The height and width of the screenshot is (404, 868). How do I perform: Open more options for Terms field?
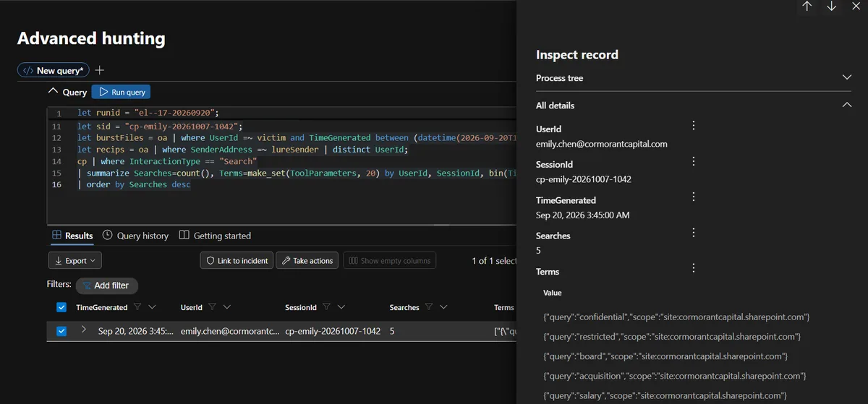(693, 268)
